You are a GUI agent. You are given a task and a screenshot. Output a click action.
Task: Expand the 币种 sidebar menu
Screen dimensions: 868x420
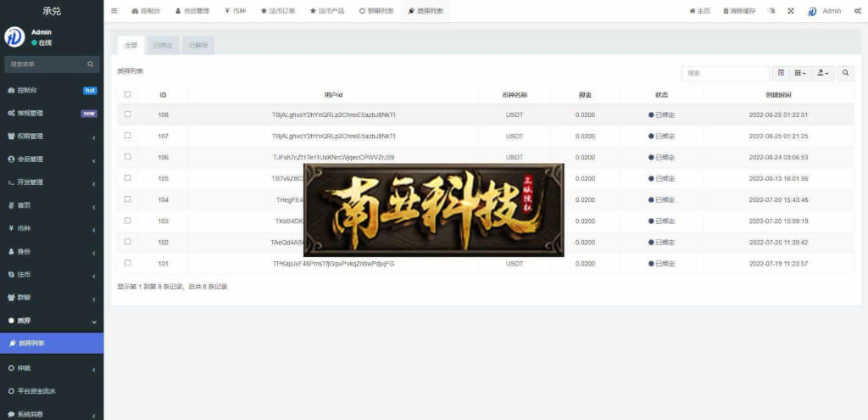pos(52,228)
